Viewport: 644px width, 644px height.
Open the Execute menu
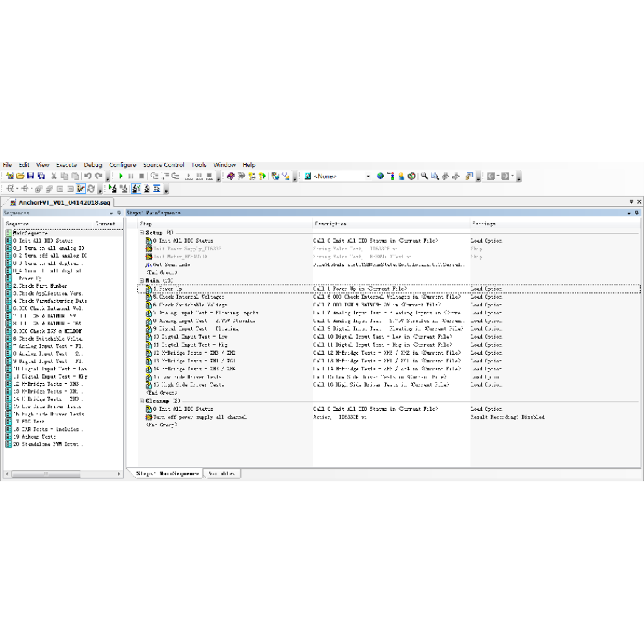(66, 165)
